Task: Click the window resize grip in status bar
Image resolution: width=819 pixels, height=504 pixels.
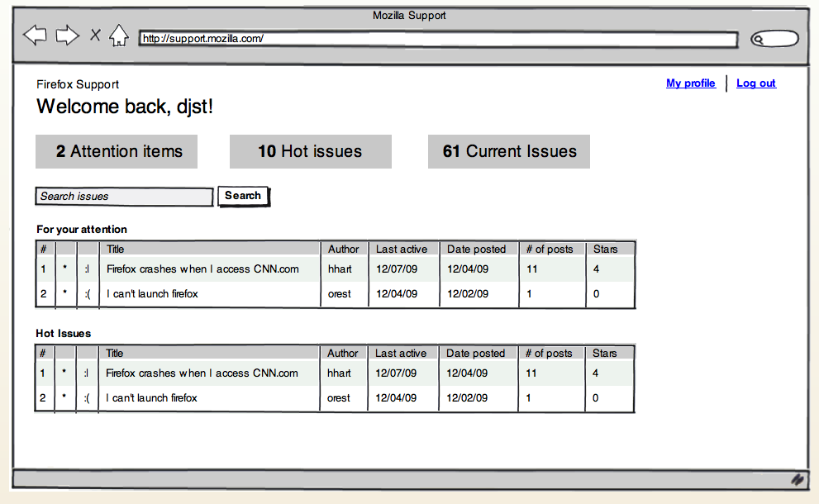Action: click(x=798, y=479)
